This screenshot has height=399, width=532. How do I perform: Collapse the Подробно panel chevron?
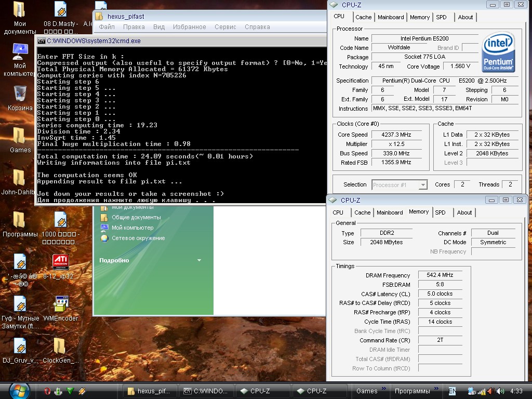tap(199, 260)
